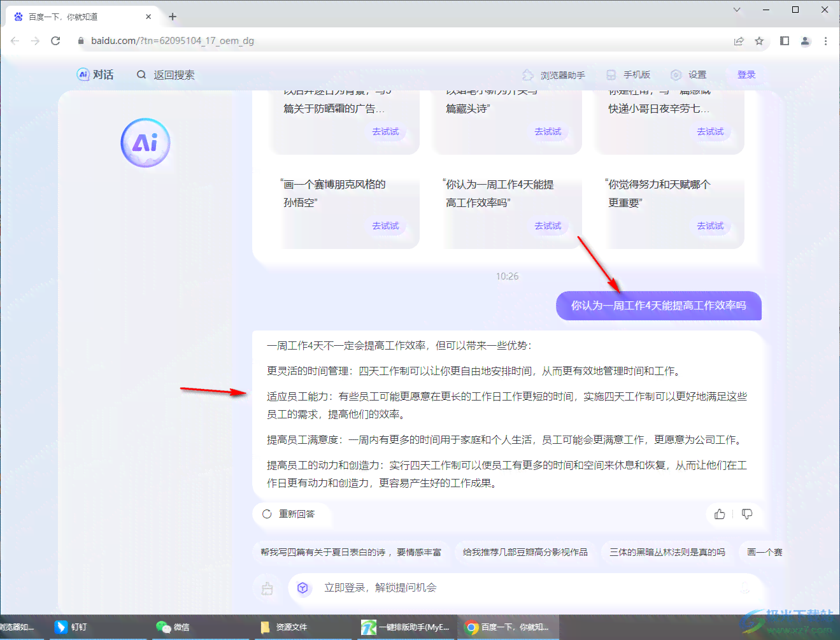Image resolution: width=840 pixels, height=640 pixels.
Task: Click the sent question bubble
Action: pyautogui.click(x=658, y=306)
